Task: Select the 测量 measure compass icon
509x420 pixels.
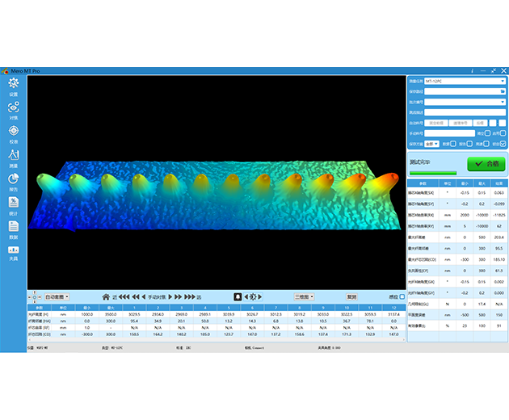Action: pyautogui.click(x=13, y=155)
